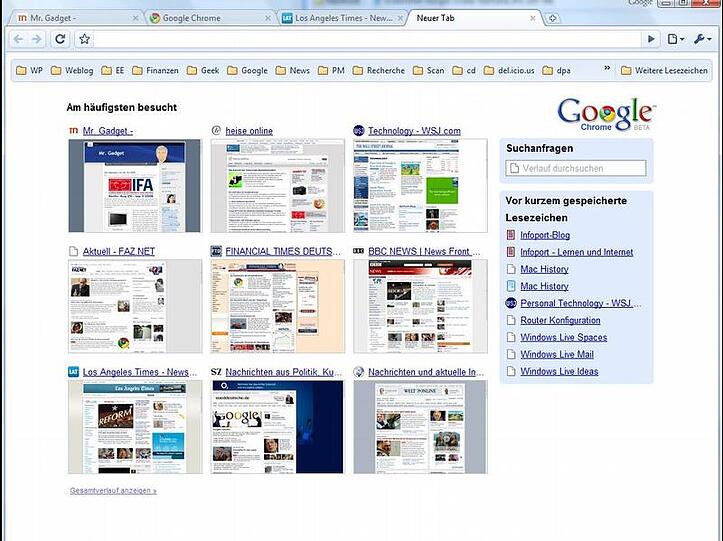Click the forward navigation arrow
The width and height of the screenshot is (723, 541).
(x=37, y=39)
